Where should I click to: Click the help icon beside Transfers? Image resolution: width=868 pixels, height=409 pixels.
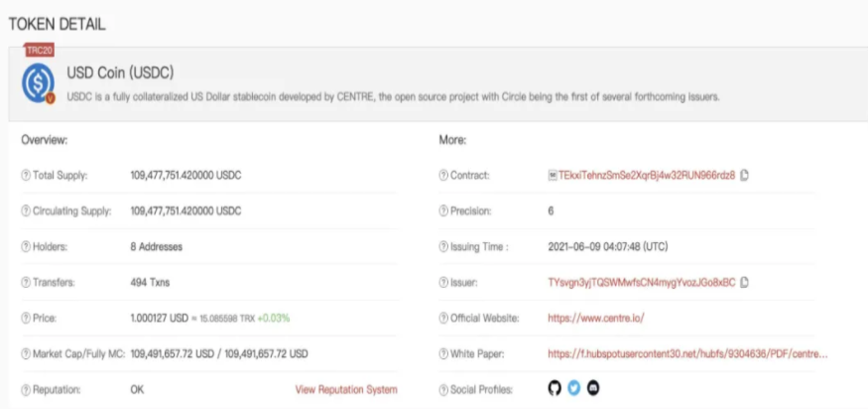coord(26,283)
